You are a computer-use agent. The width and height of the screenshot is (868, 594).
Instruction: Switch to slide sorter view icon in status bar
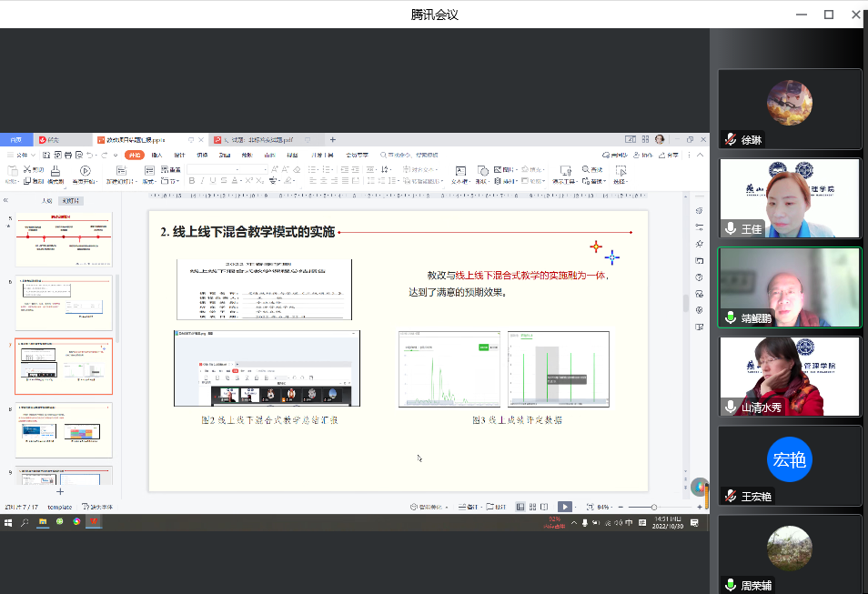pyautogui.click(x=532, y=507)
